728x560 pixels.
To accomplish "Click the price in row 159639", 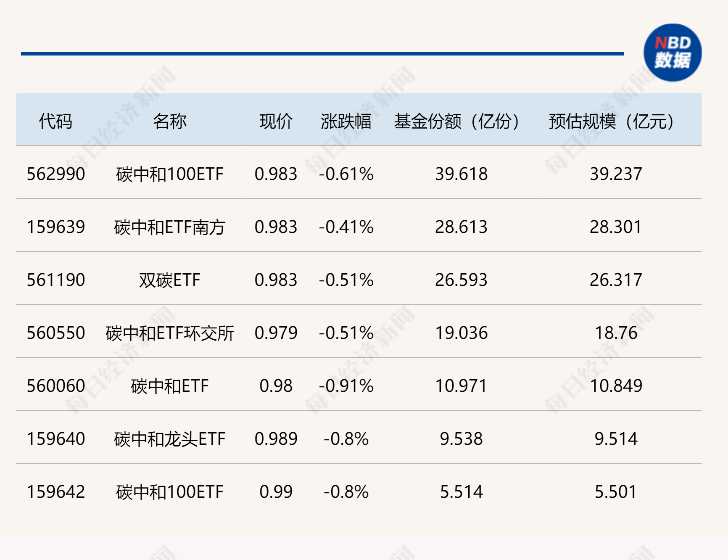I will click(x=276, y=227).
